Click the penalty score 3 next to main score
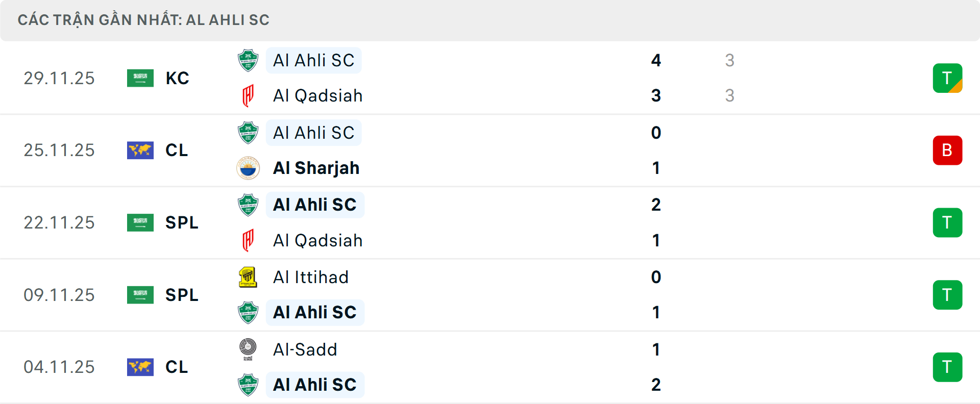 (x=729, y=60)
